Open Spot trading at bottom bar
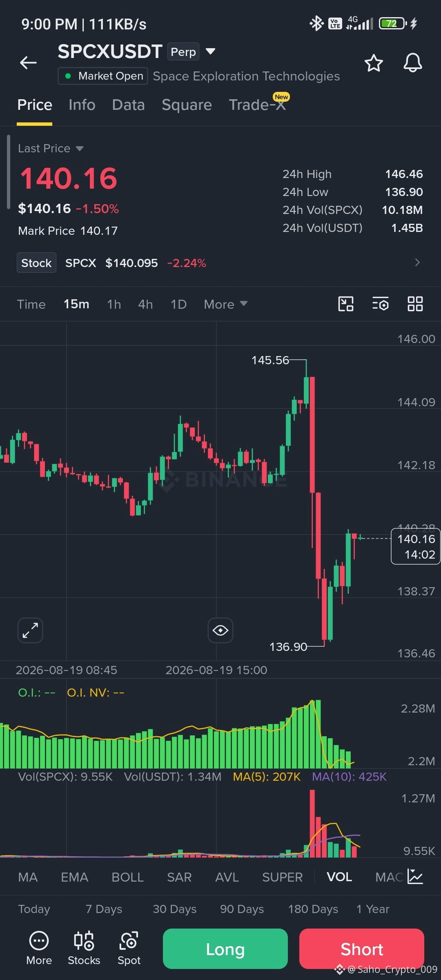441x980 pixels. coord(129,948)
